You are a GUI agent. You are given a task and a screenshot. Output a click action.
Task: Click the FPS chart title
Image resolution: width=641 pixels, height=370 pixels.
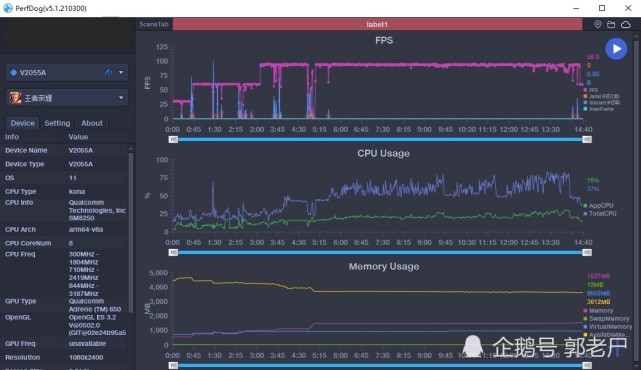384,40
